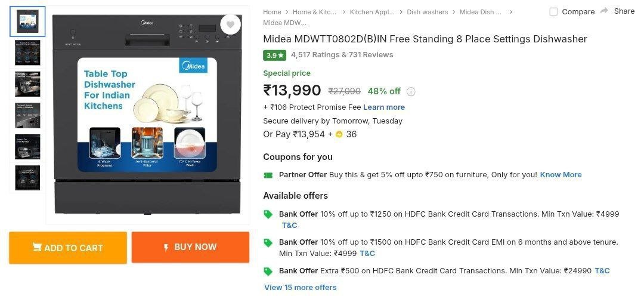Open Know More for Partner Offer
The height and width of the screenshot is (296, 644).
point(561,175)
